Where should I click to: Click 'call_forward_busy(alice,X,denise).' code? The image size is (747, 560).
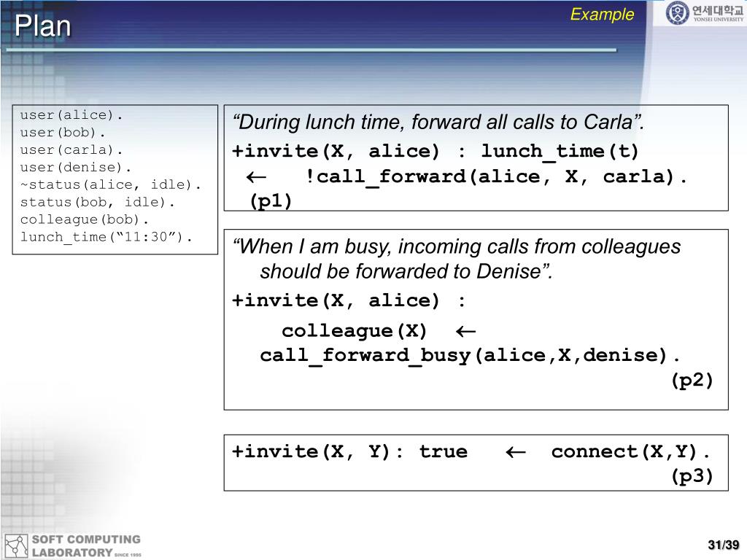pyautogui.click(x=470, y=356)
